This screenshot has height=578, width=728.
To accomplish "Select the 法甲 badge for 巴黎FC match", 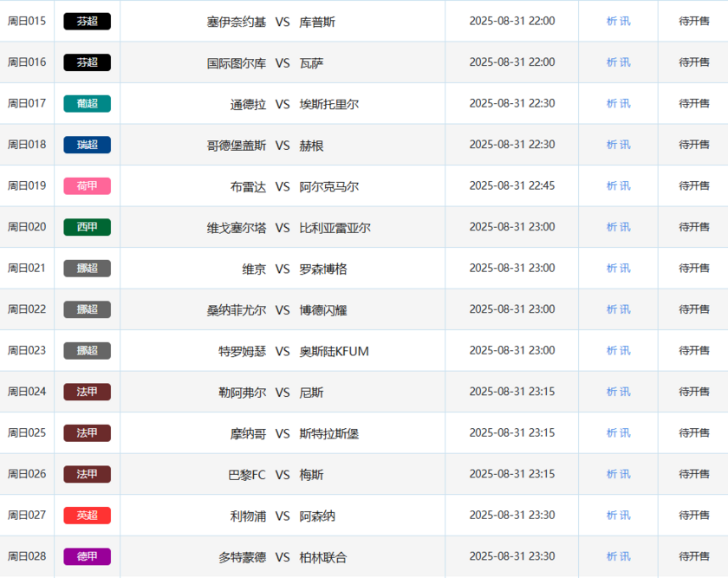I will click(87, 474).
